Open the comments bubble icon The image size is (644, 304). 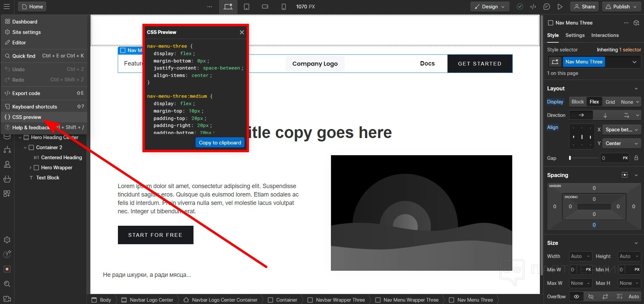click(x=547, y=7)
